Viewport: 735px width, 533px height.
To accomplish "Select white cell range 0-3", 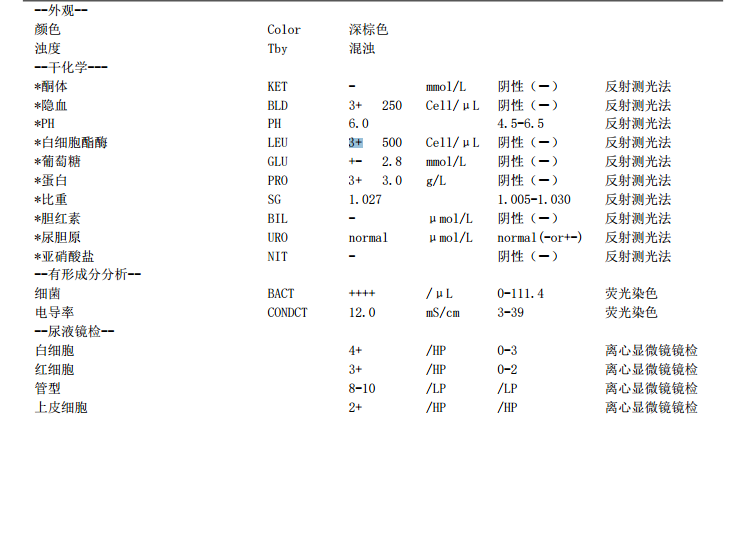I will click(x=507, y=351).
